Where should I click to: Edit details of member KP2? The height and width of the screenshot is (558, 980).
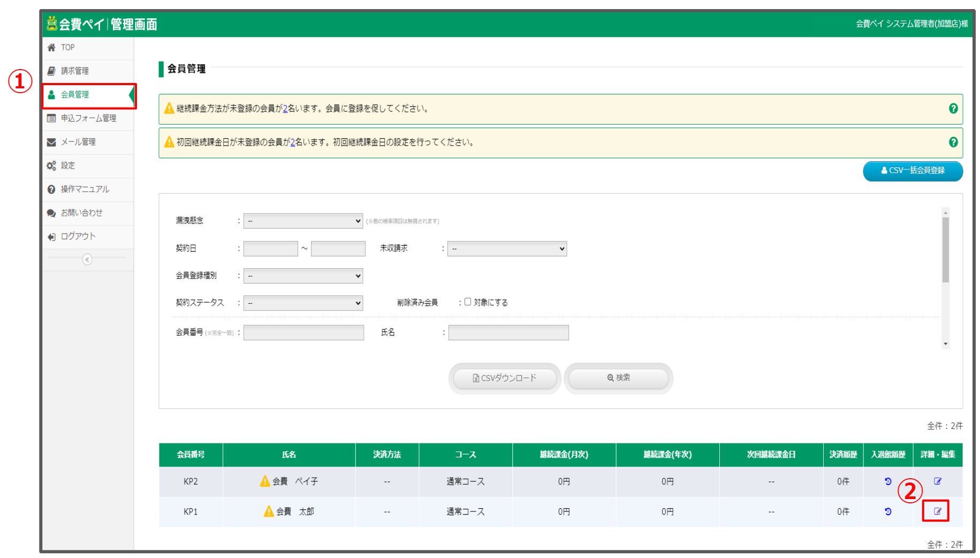pos(938,481)
